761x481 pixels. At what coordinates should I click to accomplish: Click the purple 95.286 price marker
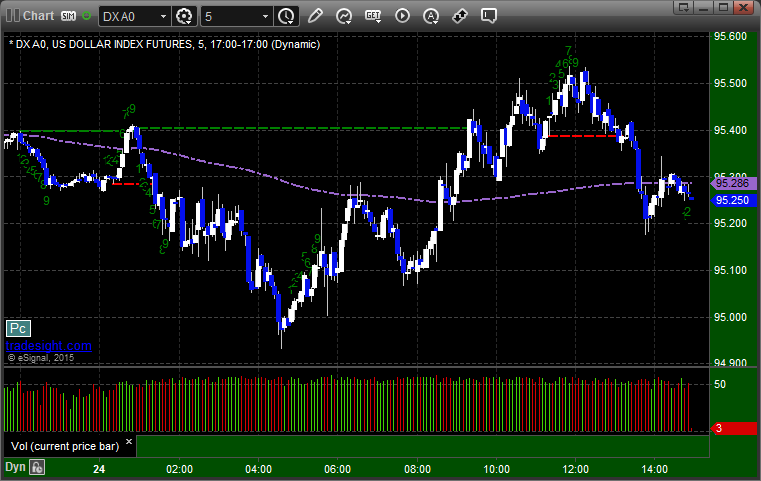point(733,183)
